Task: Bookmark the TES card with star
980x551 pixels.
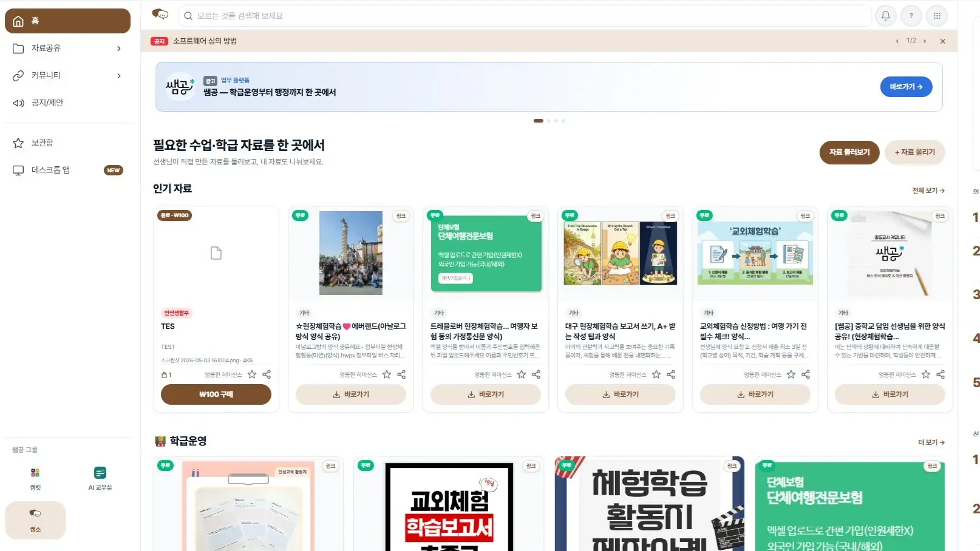Action: point(252,374)
